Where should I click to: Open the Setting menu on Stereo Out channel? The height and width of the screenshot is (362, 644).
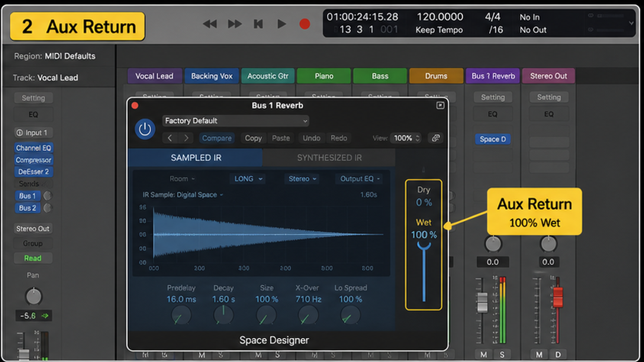pyautogui.click(x=548, y=98)
